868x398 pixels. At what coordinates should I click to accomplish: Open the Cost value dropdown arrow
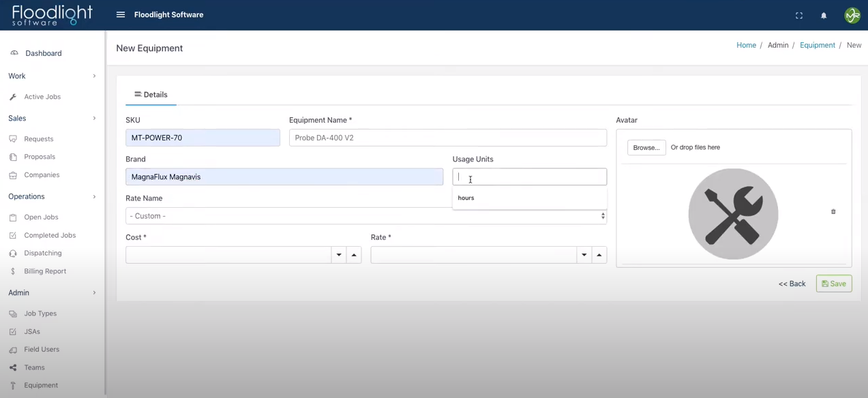[339, 254]
